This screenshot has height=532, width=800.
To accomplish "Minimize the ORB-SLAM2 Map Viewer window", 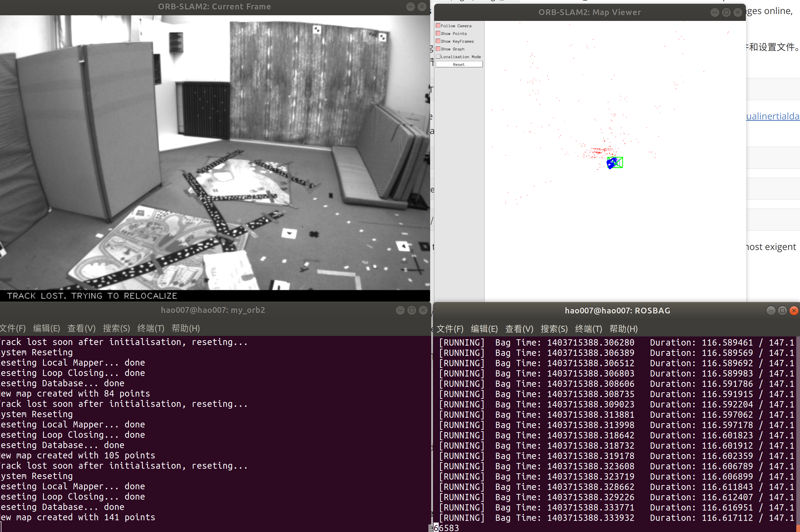I will point(715,13).
